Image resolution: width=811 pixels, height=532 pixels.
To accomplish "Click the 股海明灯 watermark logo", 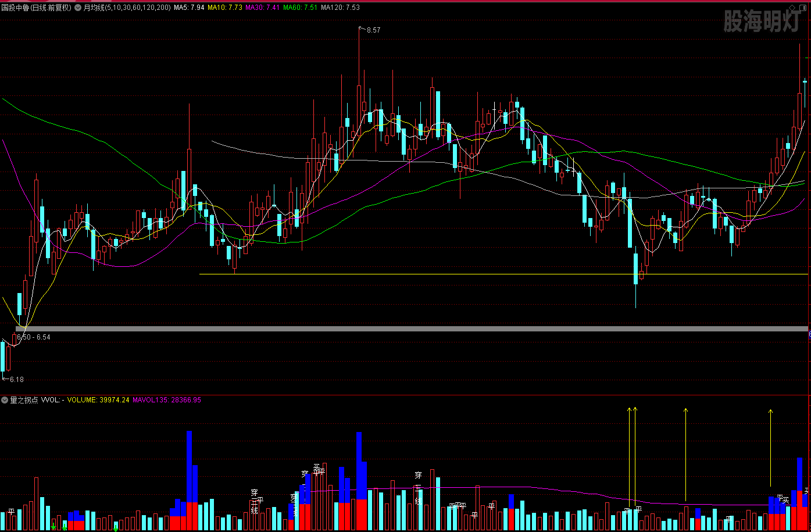I will [762, 22].
